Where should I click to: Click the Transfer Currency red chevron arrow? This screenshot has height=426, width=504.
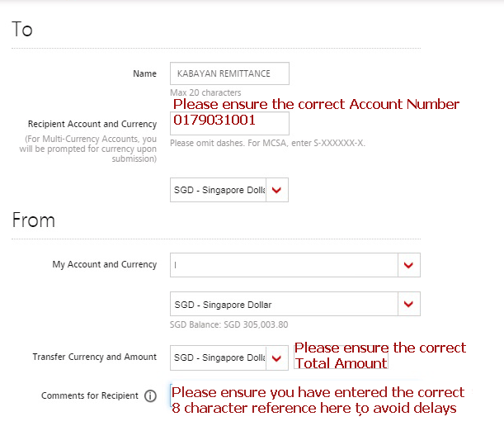click(x=277, y=358)
